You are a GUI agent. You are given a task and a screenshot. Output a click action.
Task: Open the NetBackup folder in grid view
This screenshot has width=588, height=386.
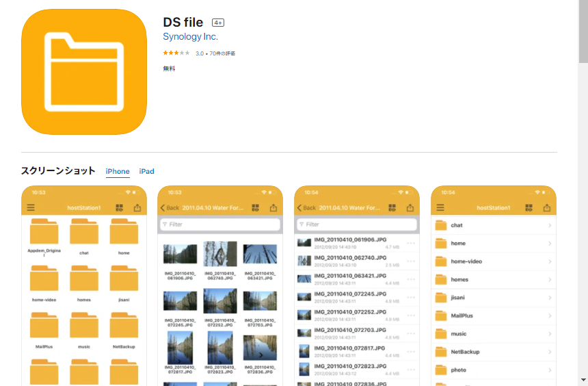tap(124, 325)
